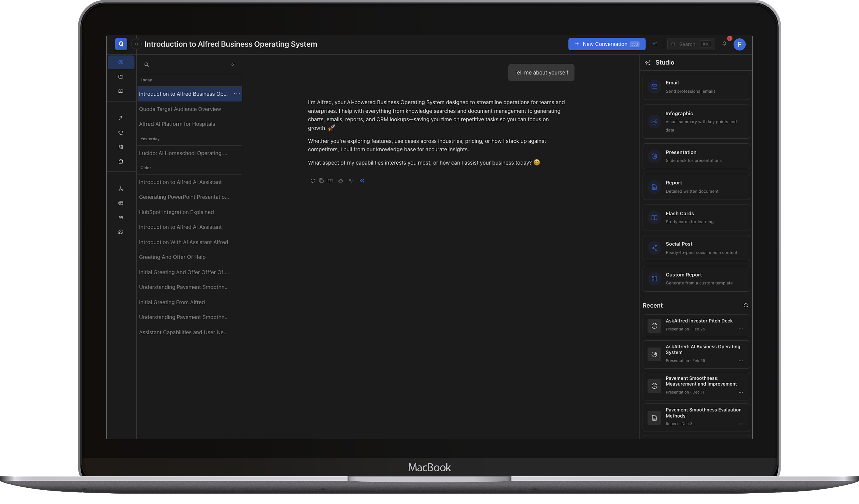Open options menu for AskAlfred Investor Pitch Deck

(x=741, y=329)
